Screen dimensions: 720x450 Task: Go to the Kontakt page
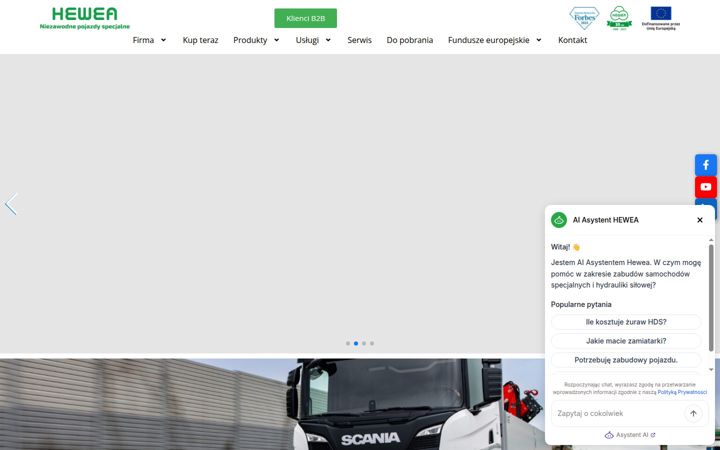[573, 40]
